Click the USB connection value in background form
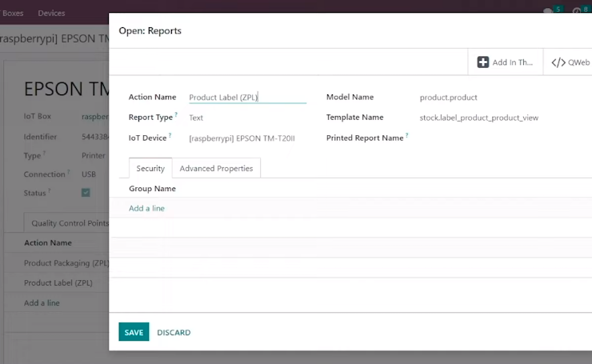The height and width of the screenshot is (364, 592). pos(89,174)
